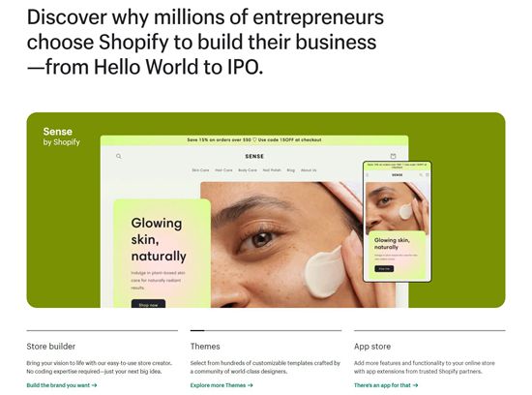Click the shopping cart icon in Sense preview

tap(393, 156)
